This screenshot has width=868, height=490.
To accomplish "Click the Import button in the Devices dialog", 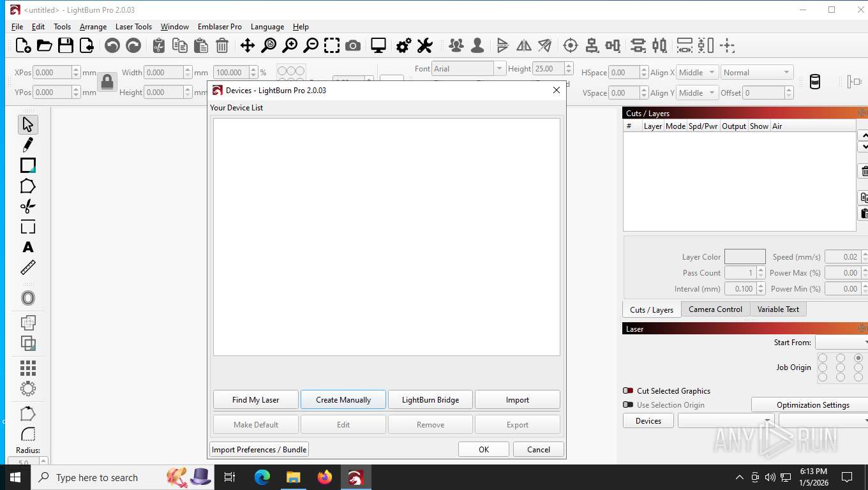I will coord(518,400).
